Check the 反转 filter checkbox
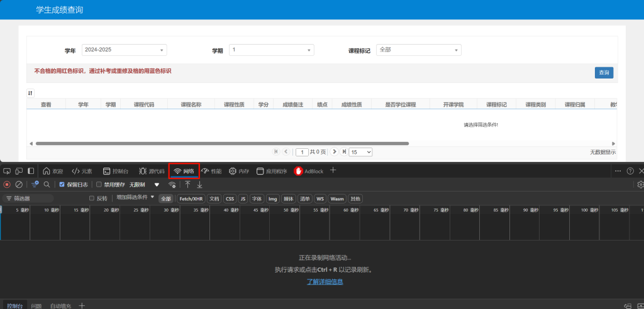Image resolution: width=644 pixels, height=309 pixels. (92, 198)
